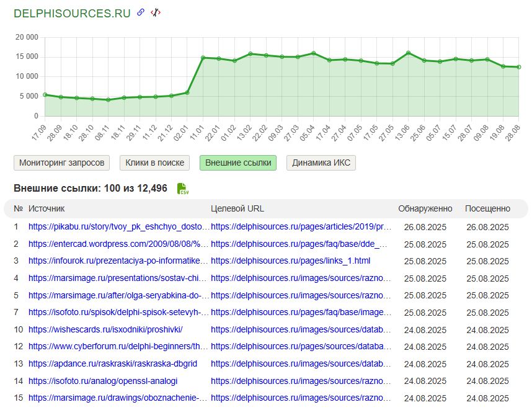Image resolution: width=532 pixels, height=410 pixels.
Task: Open the Мониторинг запросов tab
Action: point(62,163)
